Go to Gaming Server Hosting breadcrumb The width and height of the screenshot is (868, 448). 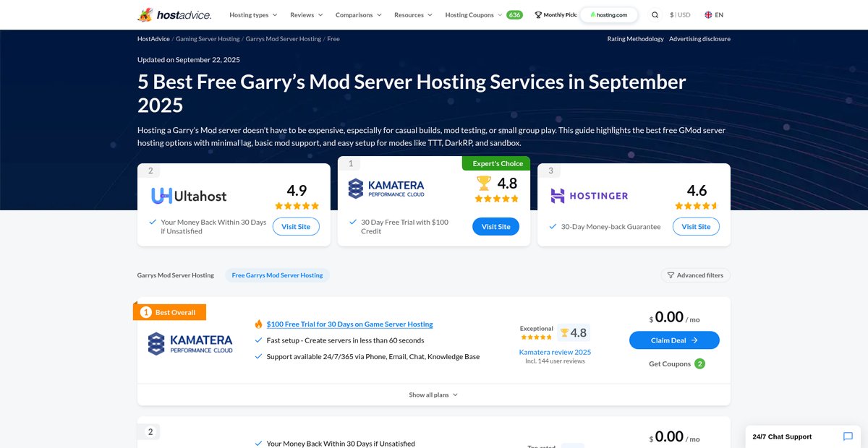point(208,39)
